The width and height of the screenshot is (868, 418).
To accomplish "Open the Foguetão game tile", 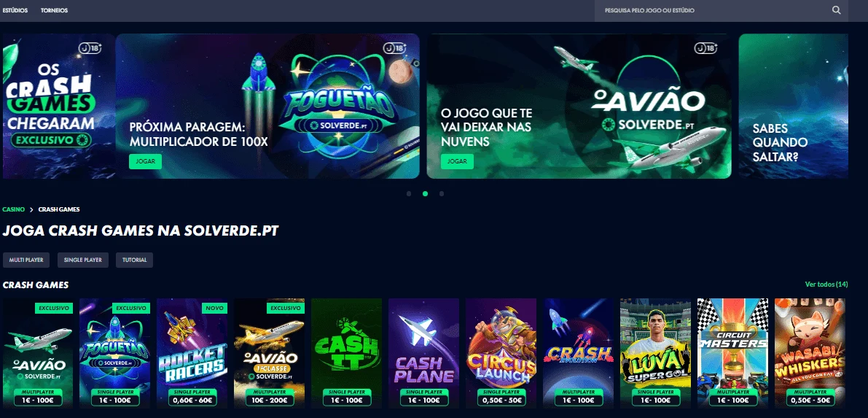I will pos(114,352).
